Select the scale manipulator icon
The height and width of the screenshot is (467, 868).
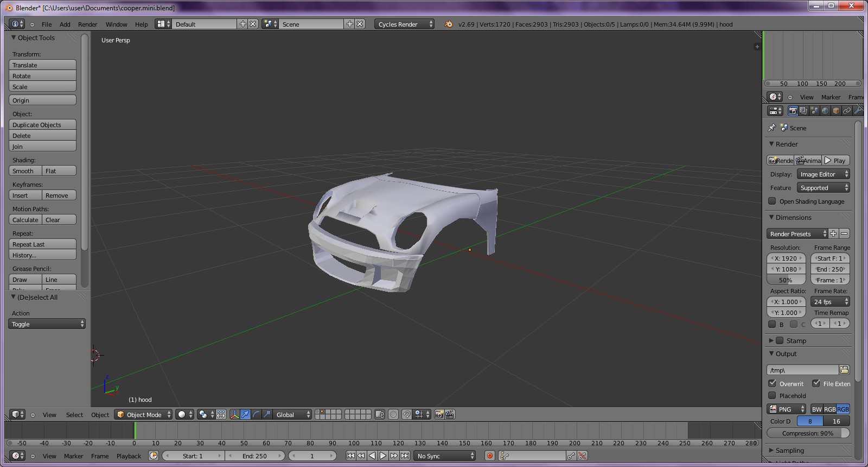pyautogui.click(x=267, y=414)
